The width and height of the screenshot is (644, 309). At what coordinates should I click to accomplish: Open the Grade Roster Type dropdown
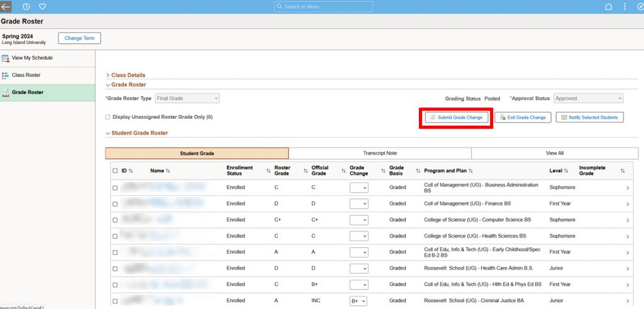[x=187, y=99]
